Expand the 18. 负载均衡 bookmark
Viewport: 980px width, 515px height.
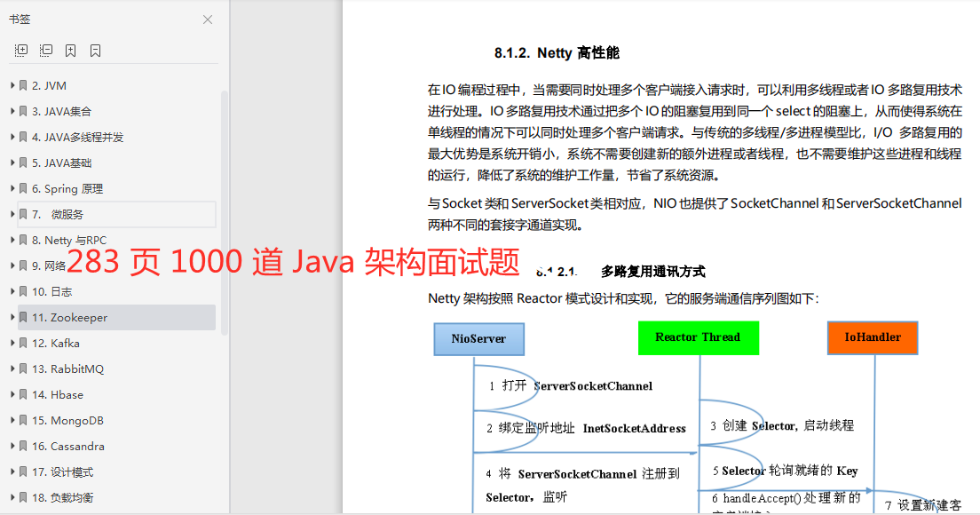(x=12, y=497)
